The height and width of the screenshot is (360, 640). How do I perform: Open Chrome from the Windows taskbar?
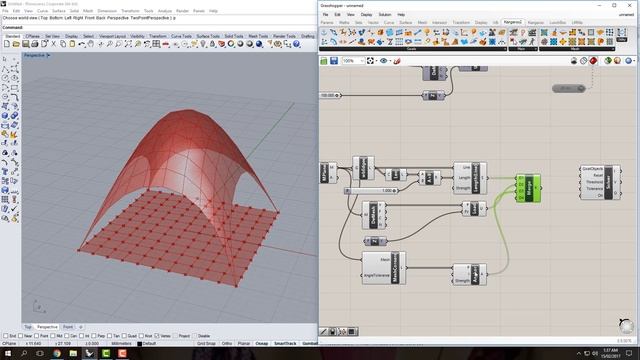[56, 353]
